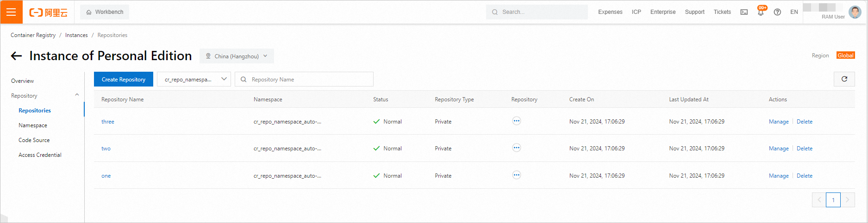Open the help question mark icon

(x=777, y=12)
